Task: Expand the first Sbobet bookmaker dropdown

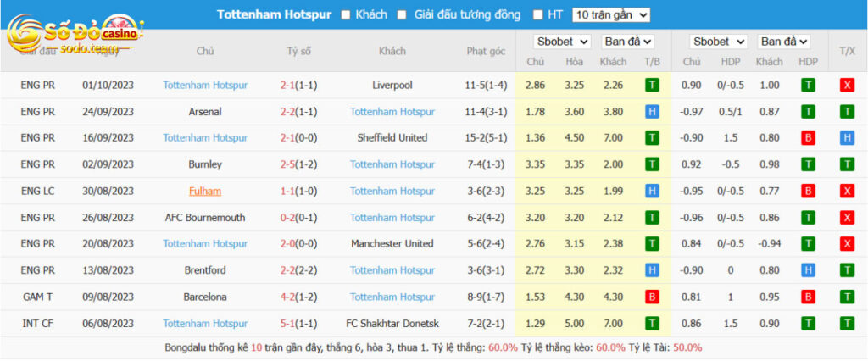Action: tap(562, 42)
